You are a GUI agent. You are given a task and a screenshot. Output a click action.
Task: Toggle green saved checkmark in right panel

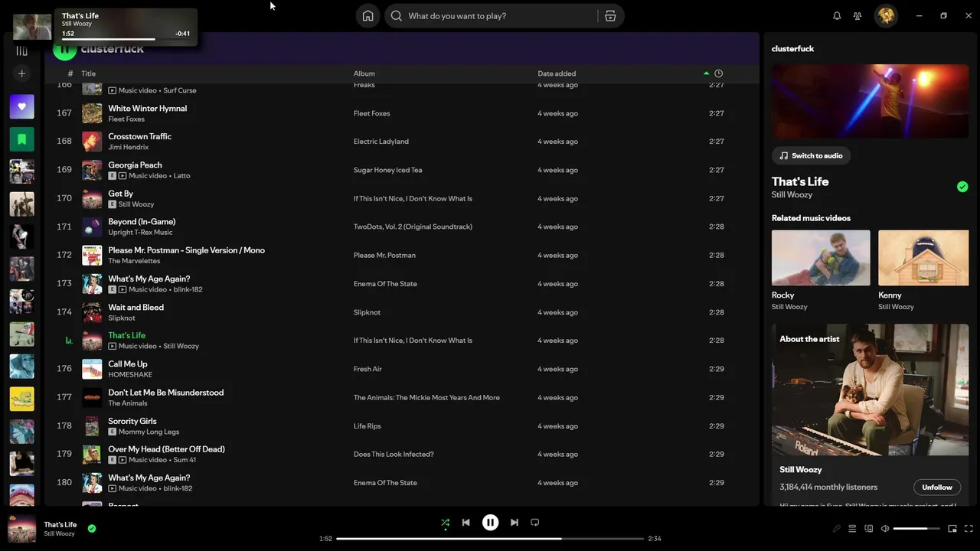pyautogui.click(x=962, y=187)
